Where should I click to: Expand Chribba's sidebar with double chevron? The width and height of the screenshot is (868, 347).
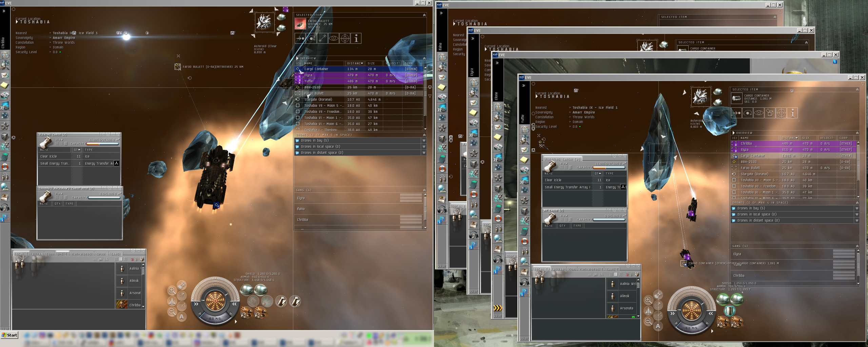[4, 11]
